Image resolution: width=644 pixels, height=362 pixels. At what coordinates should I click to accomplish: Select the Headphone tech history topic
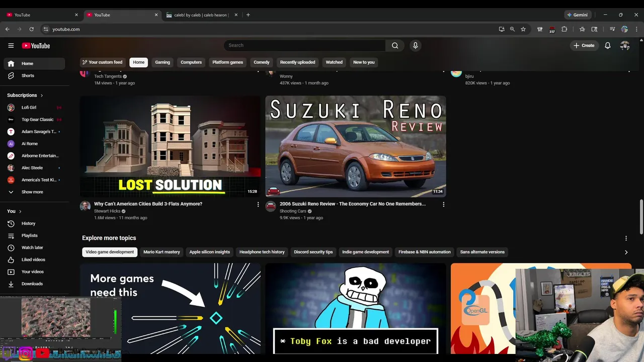[262, 252]
